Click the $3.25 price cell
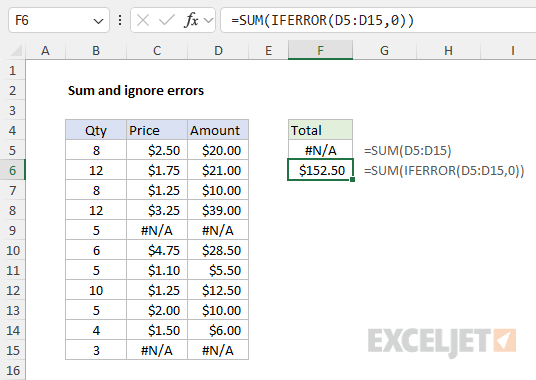The image size is (536, 380). [x=157, y=210]
